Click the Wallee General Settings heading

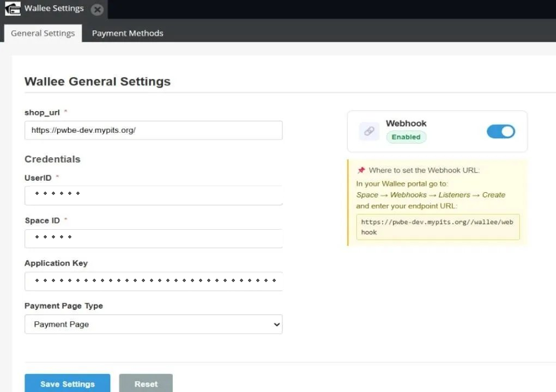coord(98,82)
